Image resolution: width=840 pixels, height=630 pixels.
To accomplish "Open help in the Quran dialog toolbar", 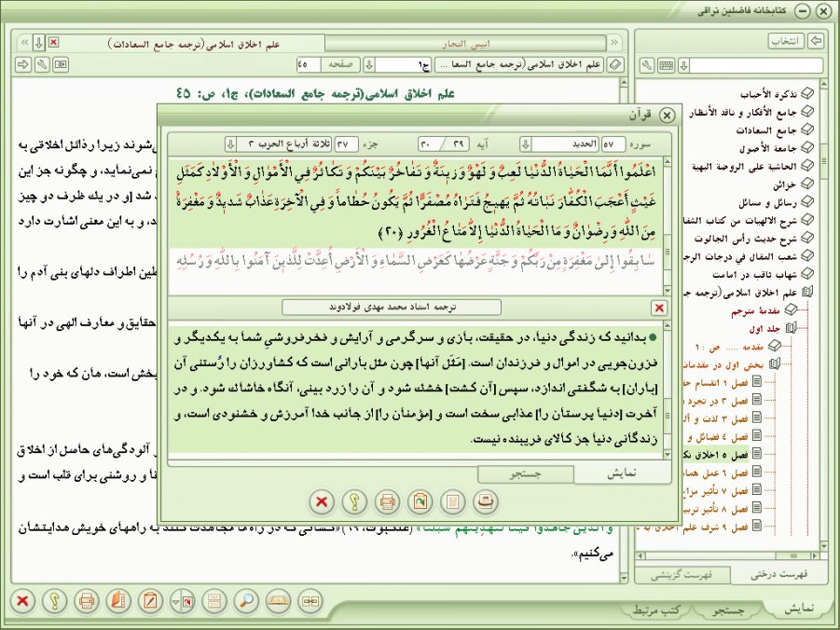I will pyautogui.click(x=354, y=502).
